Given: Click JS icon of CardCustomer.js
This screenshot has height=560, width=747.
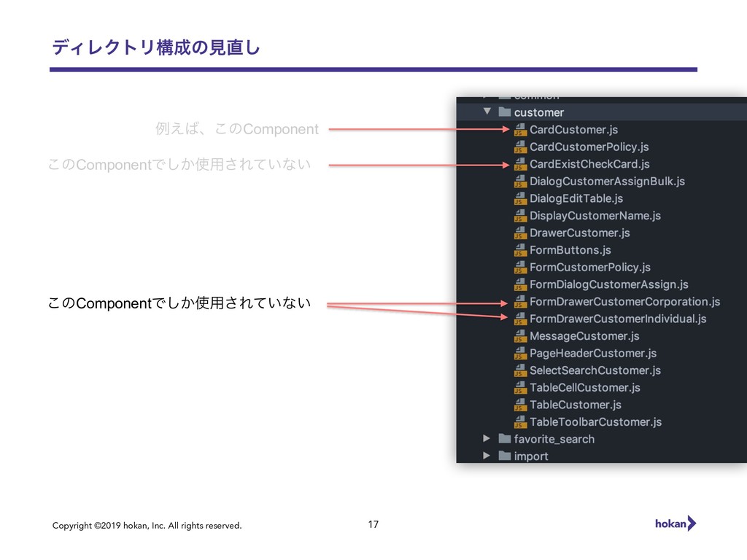Looking at the screenshot, I should (x=520, y=130).
